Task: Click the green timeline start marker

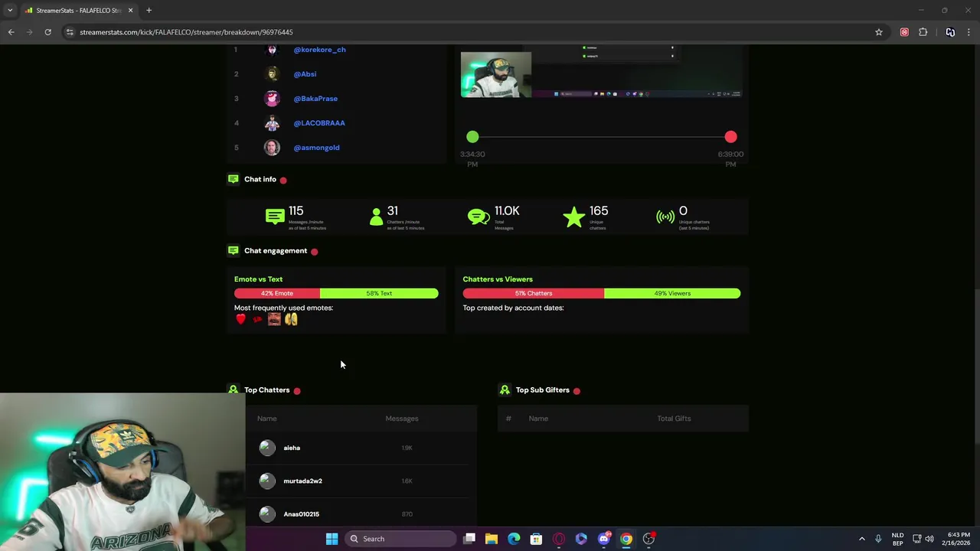Action: (472, 137)
